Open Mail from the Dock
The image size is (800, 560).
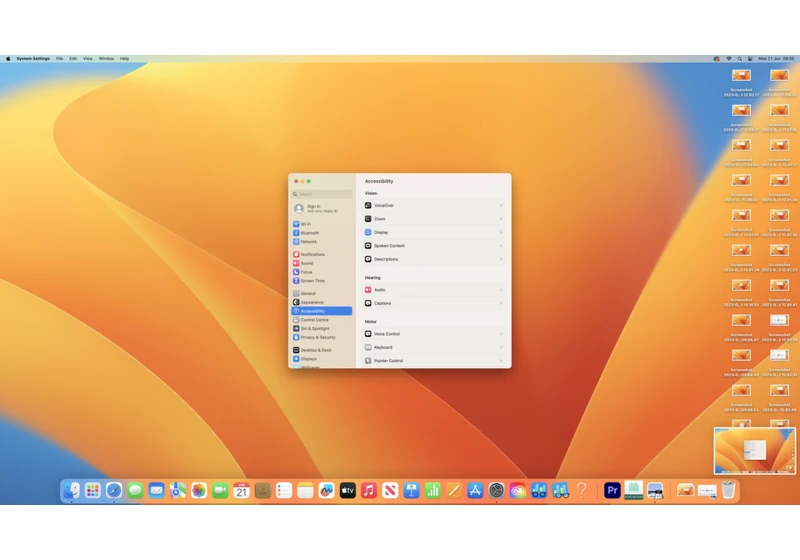tap(156, 491)
